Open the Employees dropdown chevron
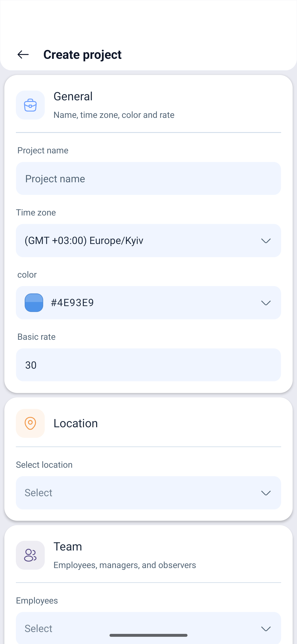 pos(266,629)
